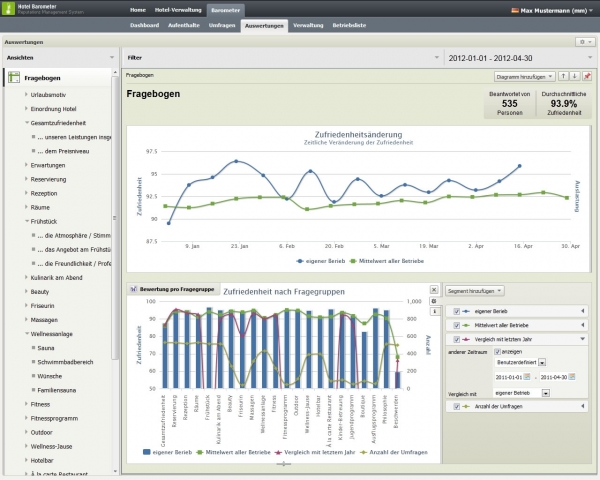The image size is (600, 480).
Task: Select Schwimmbadbereich tree item
Action: coord(65,362)
